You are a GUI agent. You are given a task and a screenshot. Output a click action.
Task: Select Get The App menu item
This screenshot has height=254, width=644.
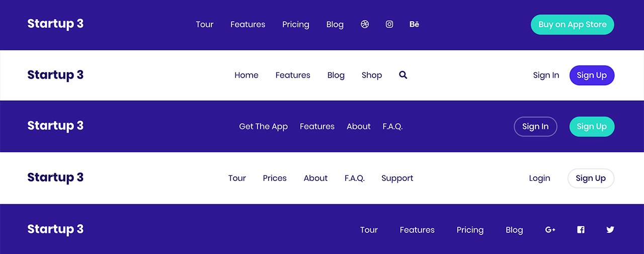pos(263,126)
